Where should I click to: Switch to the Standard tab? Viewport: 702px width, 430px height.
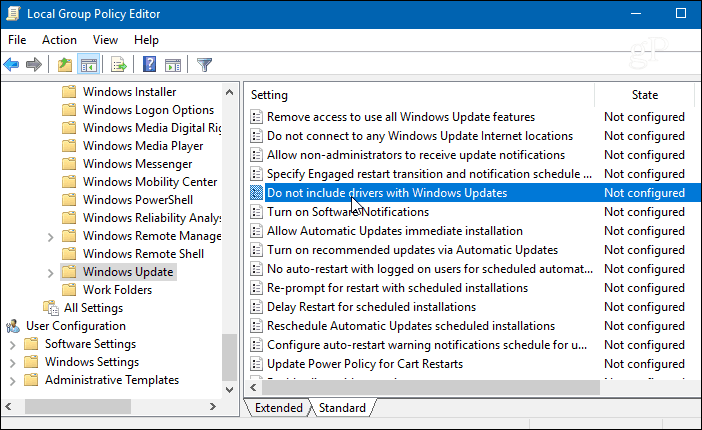tap(342, 408)
